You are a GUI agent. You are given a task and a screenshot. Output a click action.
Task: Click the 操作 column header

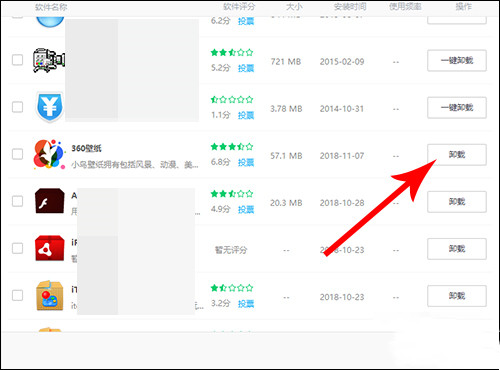[464, 7]
